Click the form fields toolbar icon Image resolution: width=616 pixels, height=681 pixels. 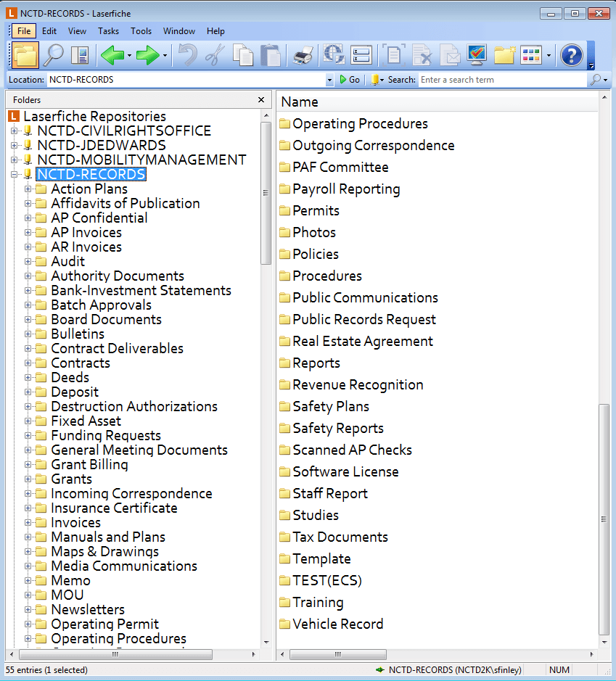(x=361, y=55)
